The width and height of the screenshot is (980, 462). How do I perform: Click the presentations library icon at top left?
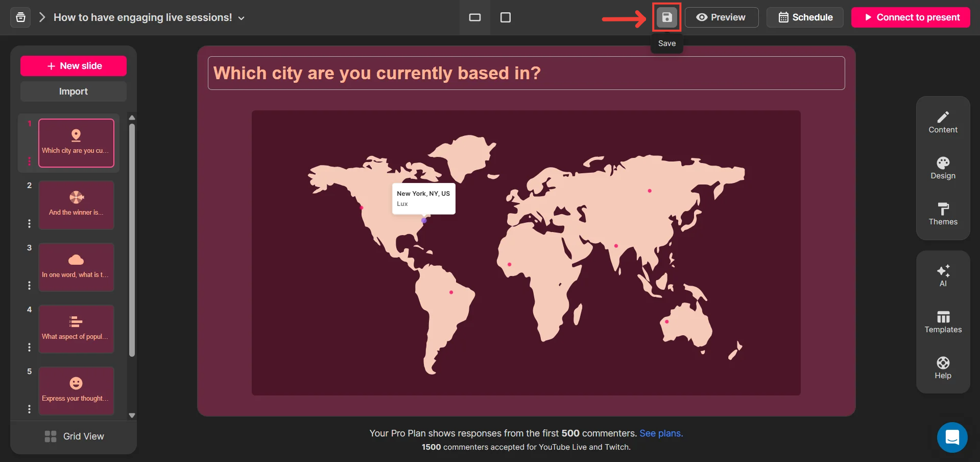point(20,17)
